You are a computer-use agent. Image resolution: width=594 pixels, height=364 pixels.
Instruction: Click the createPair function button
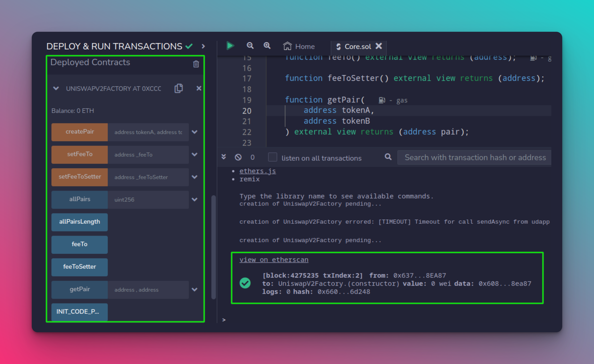(79, 132)
